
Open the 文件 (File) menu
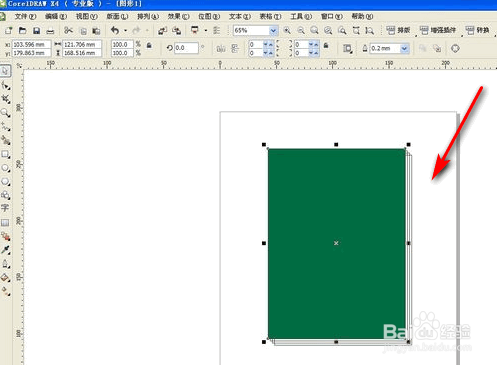(25, 16)
